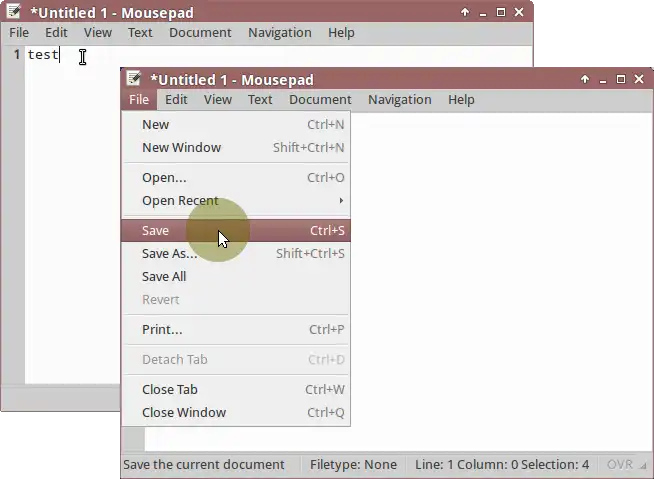Open the Document menu in front window
Screen dimensions: 654x480
320,100
